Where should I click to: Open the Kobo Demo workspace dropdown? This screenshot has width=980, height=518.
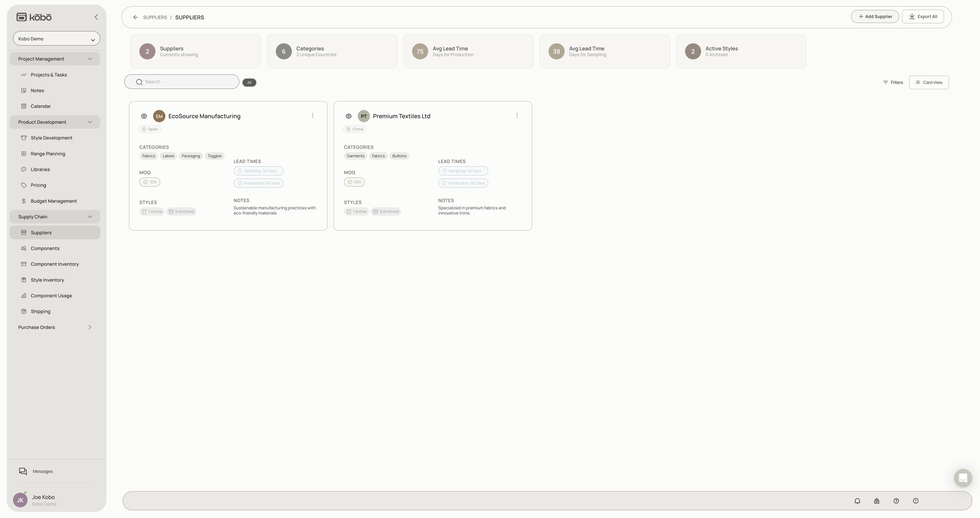pos(57,39)
